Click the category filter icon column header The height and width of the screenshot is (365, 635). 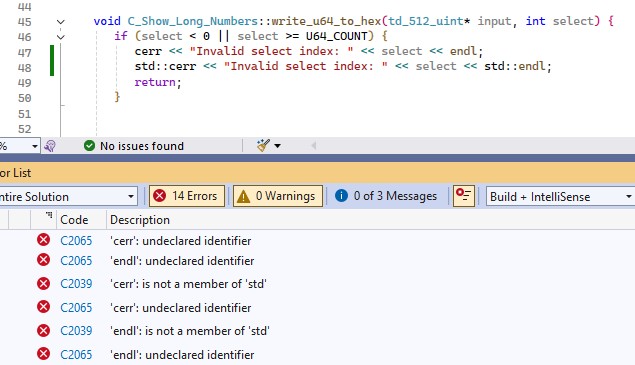point(49,216)
